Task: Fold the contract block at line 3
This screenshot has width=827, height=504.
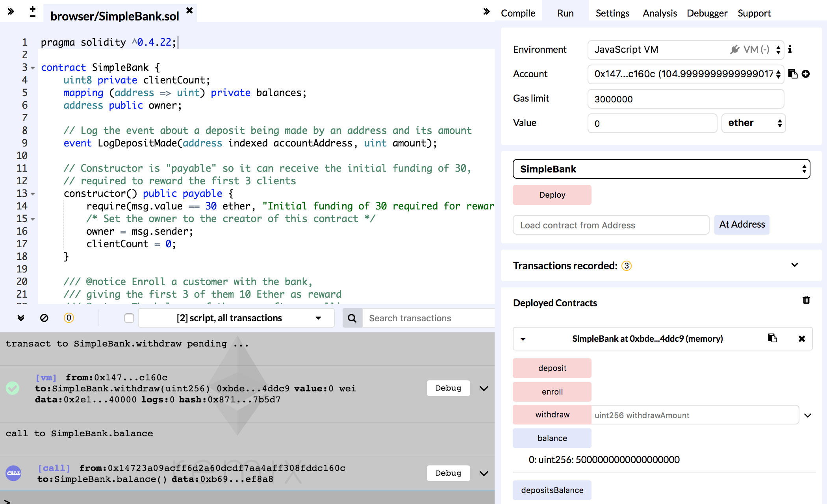Action: tap(33, 68)
